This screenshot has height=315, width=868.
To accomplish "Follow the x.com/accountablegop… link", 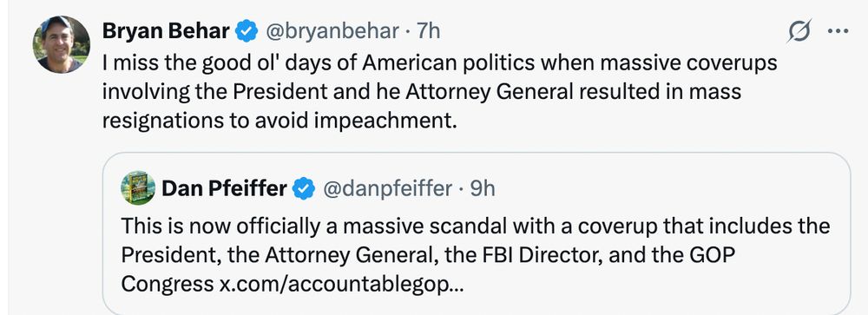I will (x=339, y=284).
